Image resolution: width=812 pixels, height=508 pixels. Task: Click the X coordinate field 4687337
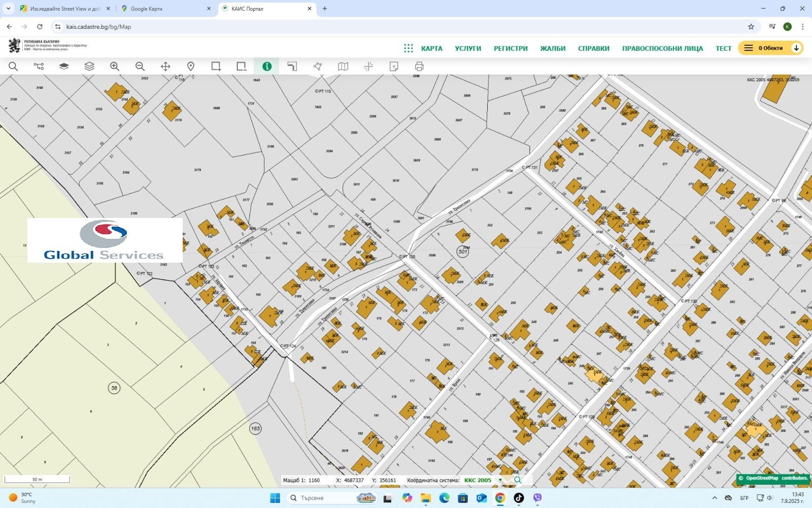tap(354, 480)
